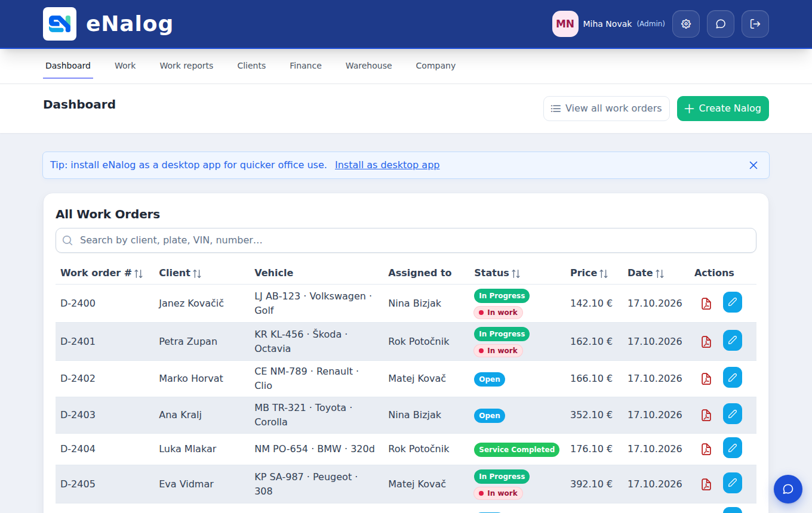Edit work order D-2400
This screenshot has width=812, height=513.
733,302
